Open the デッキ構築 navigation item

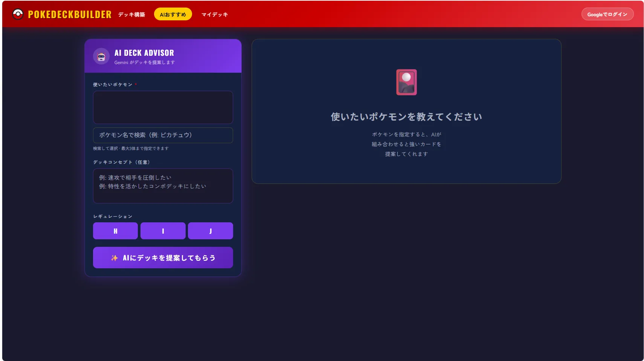coord(131,15)
